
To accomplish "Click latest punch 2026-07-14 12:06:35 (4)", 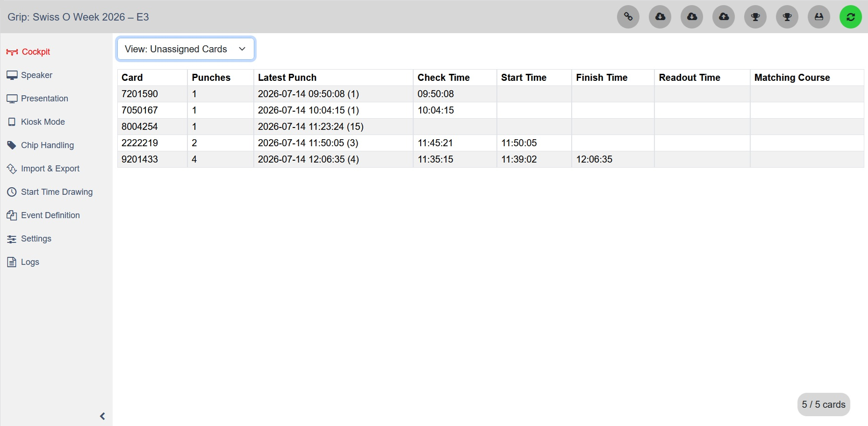I will click(308, 159).
